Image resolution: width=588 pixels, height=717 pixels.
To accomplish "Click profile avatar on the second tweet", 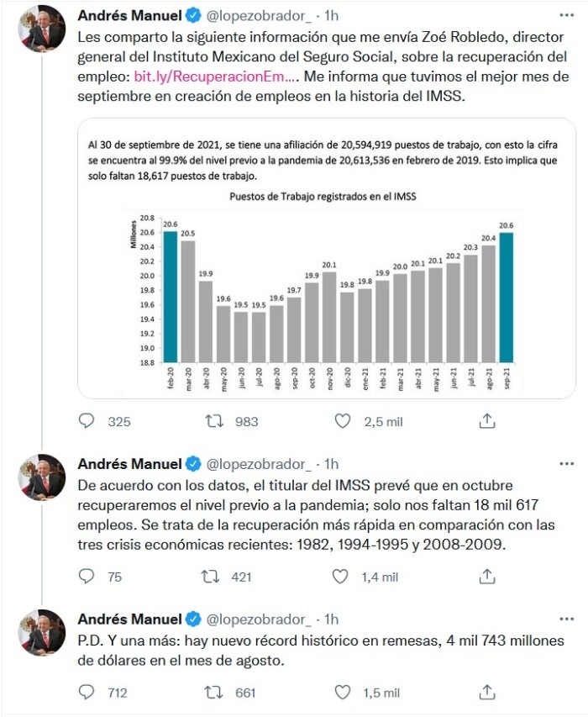I will [x=42, y=478].
